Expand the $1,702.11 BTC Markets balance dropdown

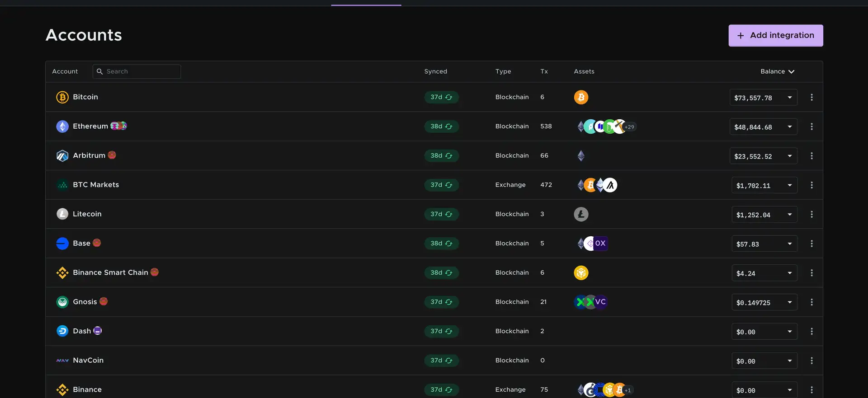click(x=789, y=185)
